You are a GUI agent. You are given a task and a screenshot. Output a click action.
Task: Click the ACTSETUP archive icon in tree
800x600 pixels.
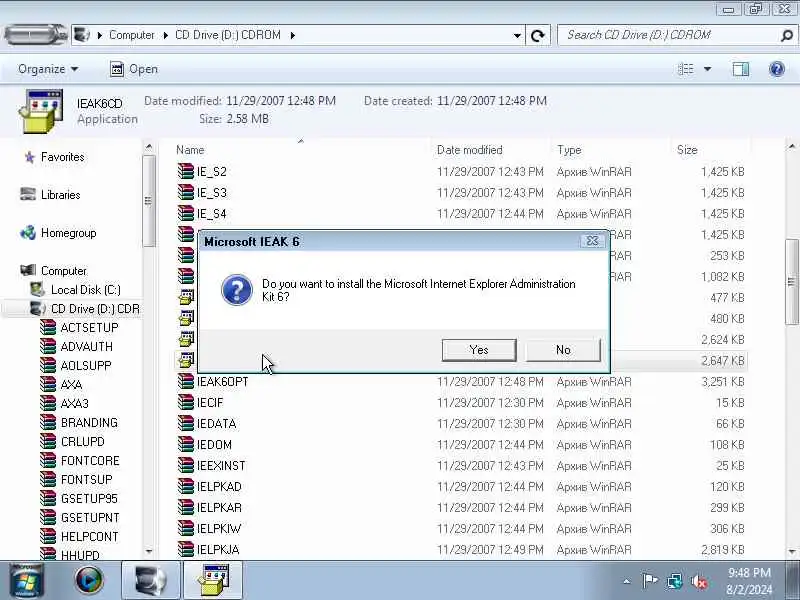pos(48,328)
